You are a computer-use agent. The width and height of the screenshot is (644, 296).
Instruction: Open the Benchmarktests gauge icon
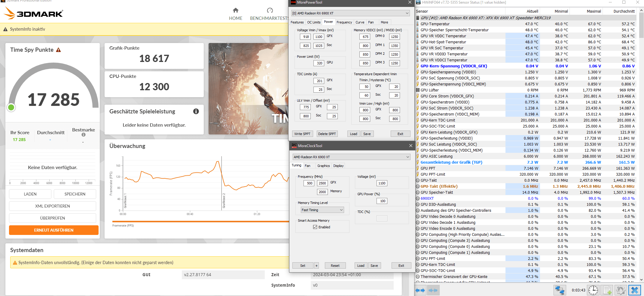coord(270,11)
